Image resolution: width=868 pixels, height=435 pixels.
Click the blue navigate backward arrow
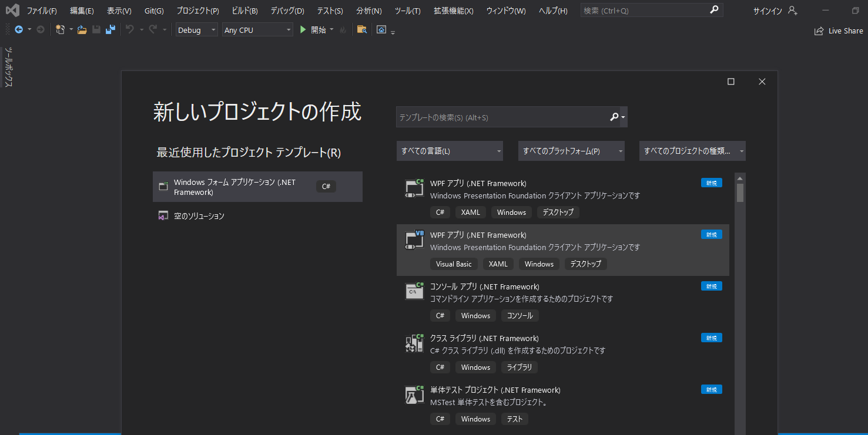tap(19, 30)
